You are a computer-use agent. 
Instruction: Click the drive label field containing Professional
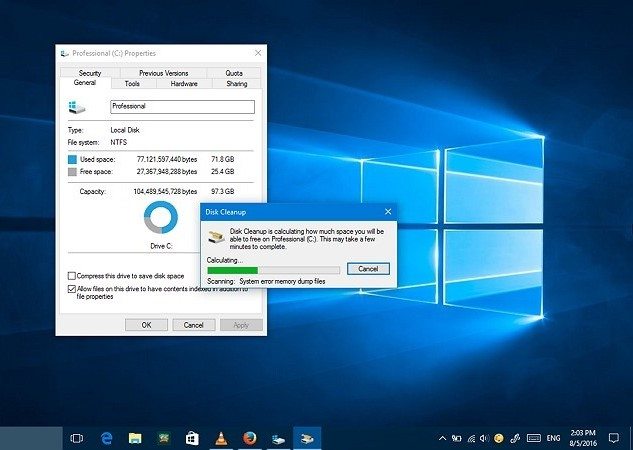tap(183, 106)
